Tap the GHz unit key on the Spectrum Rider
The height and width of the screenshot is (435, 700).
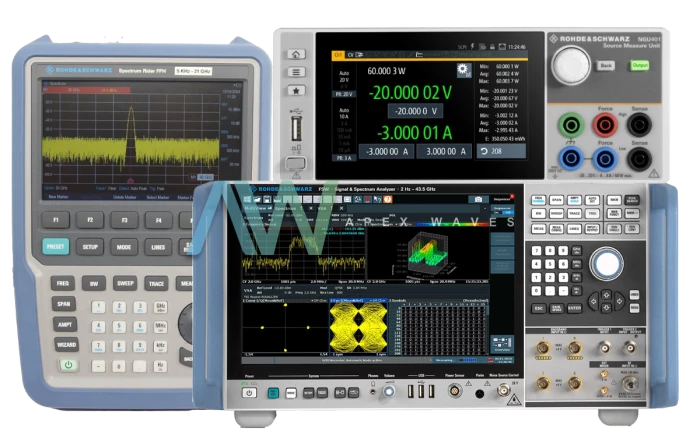[161, 307]
